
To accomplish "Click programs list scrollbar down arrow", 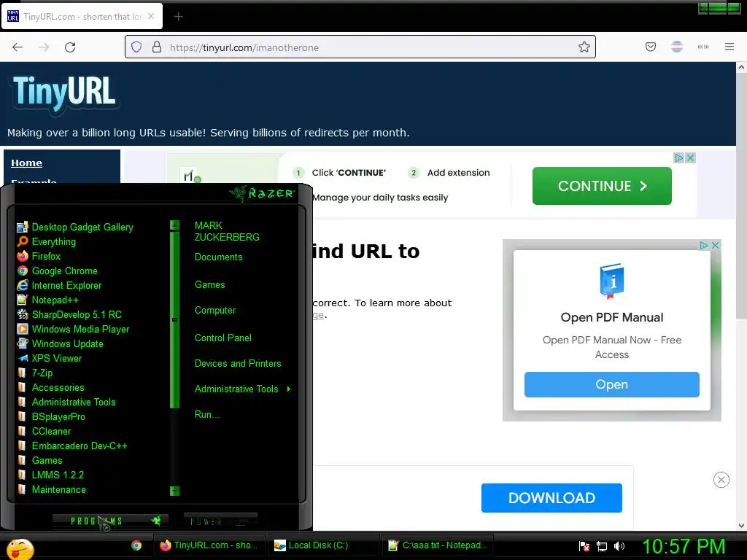I will [175, 491].
